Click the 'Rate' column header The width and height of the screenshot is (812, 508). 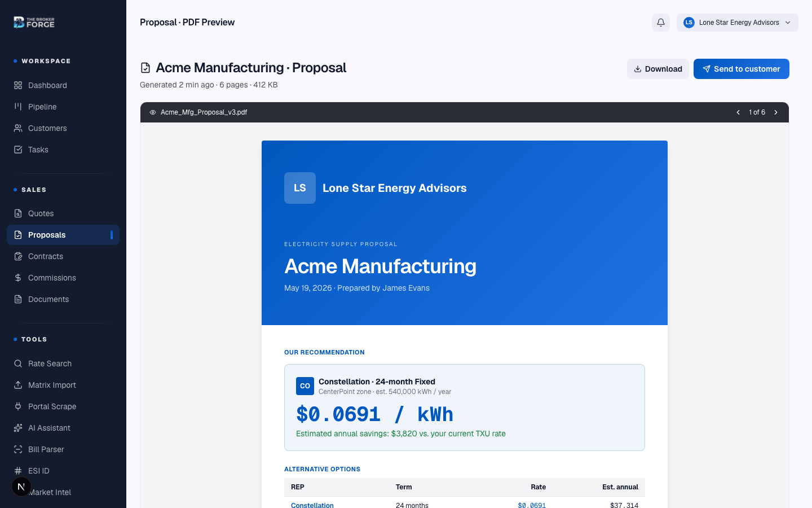tap(538, 487)
